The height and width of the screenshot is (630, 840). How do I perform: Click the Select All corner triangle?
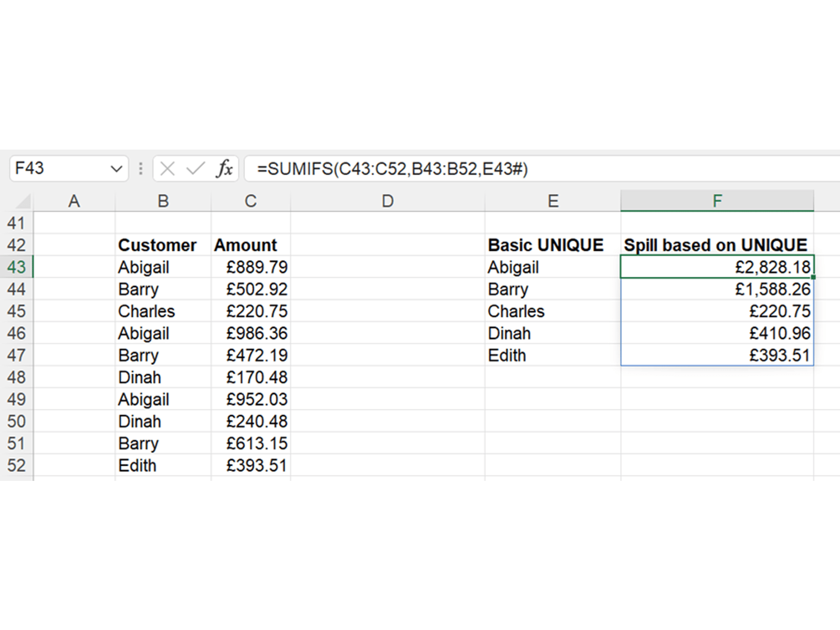click(23, 202)
